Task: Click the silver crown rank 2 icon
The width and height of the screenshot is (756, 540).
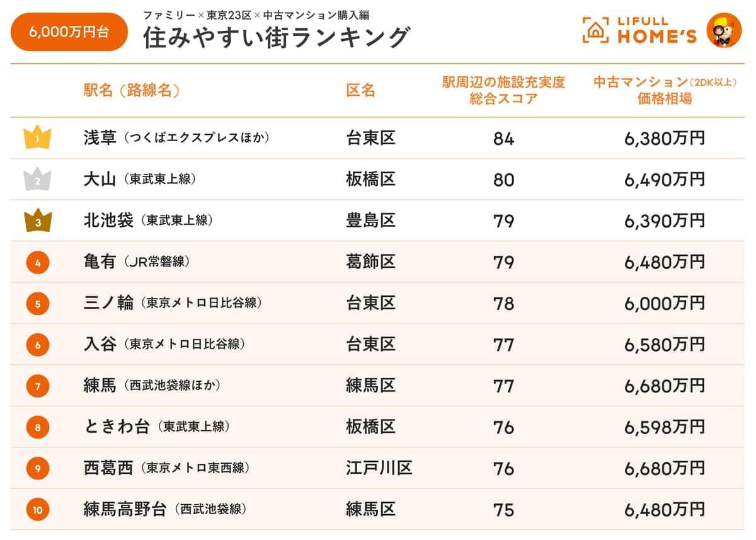Action: pyautogui.click(x=37, y=180)
